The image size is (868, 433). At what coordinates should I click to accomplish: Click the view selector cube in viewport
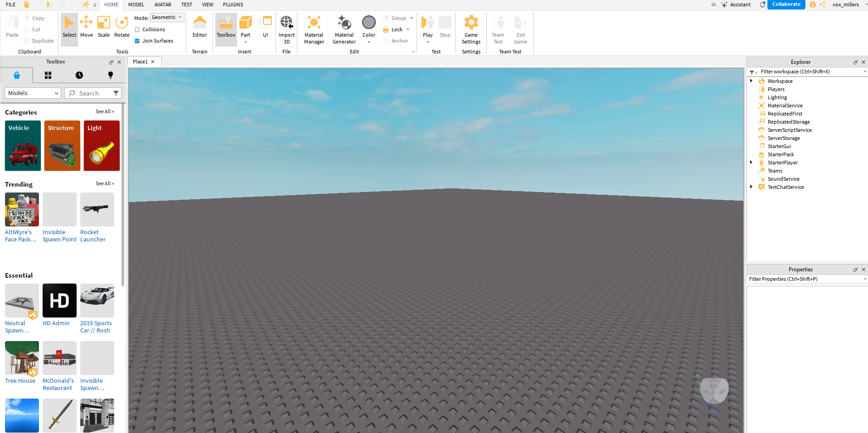(714, 391)
